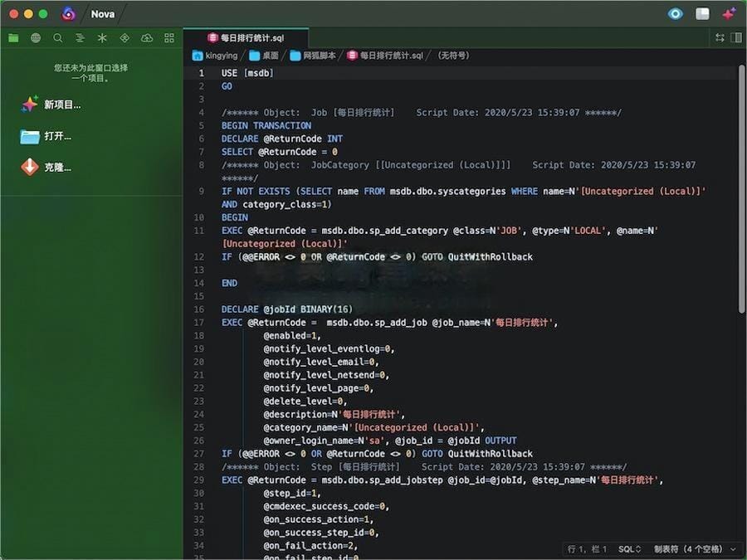Image resolution: width=747 pixels, height=560 pixels.
Task: Open the grid icon in sidebar toolbar
Action: click(x=169, y=38)
